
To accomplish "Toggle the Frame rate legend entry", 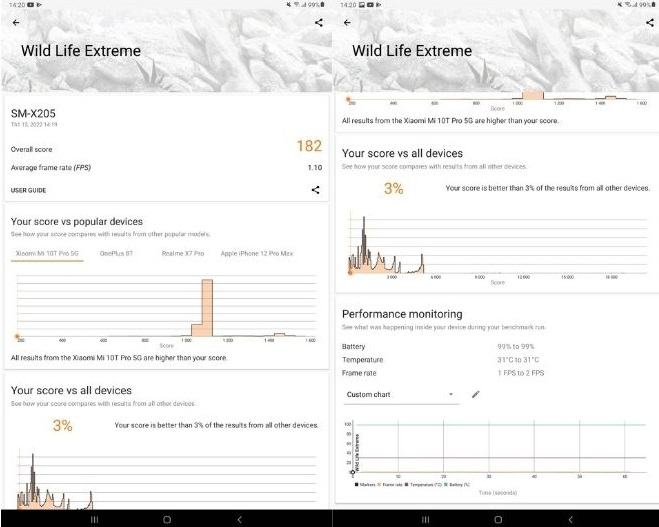I will [390, 485].
